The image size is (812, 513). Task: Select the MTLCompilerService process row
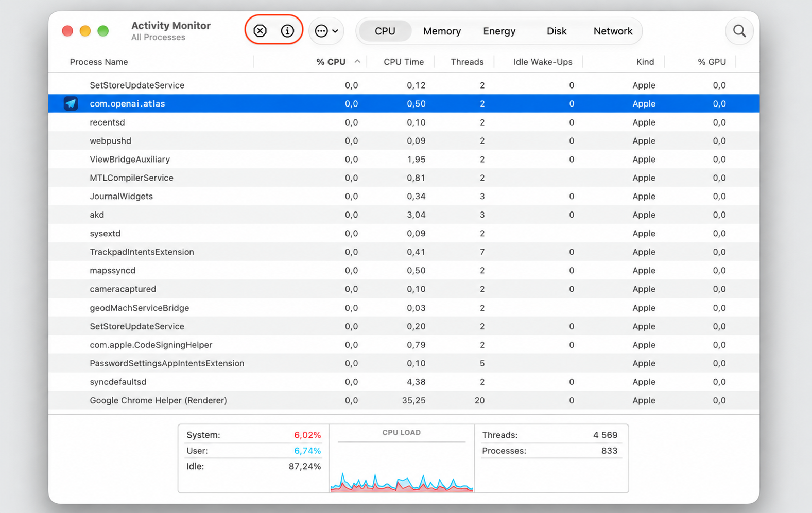404,178
